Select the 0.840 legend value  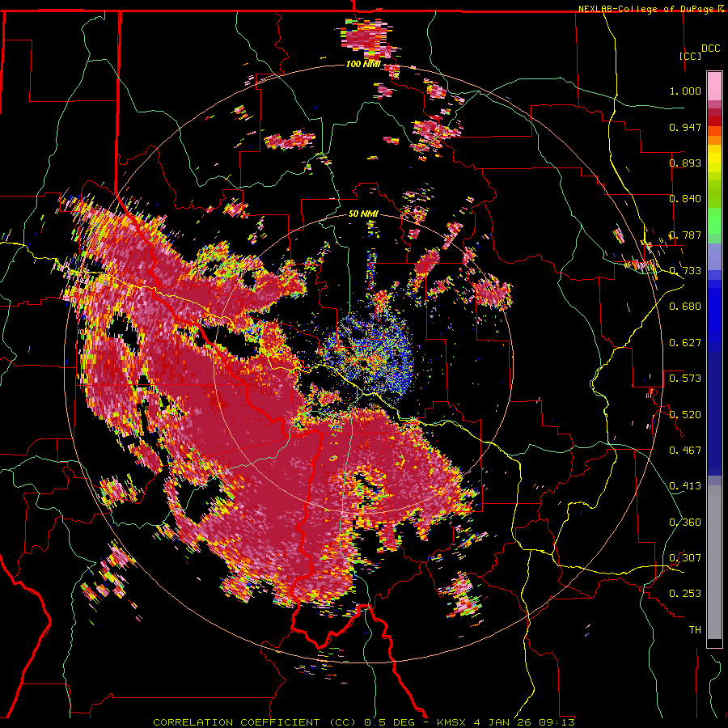685,199
